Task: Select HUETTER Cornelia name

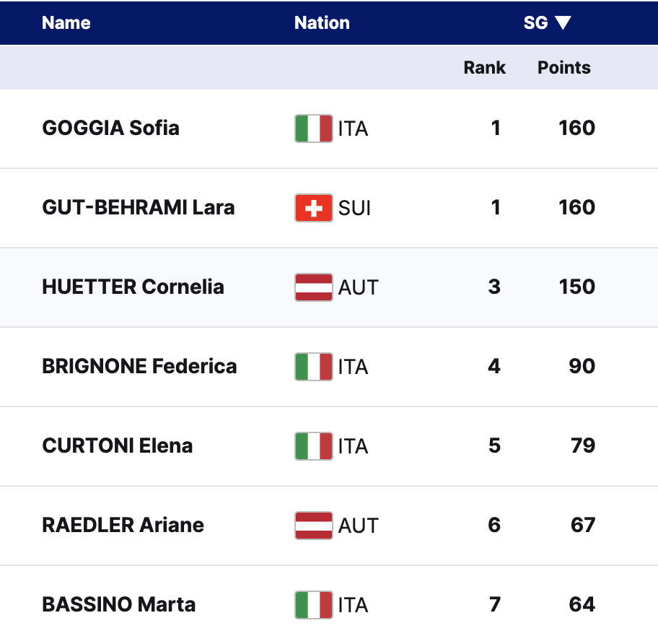Action: tap(133, 287)
